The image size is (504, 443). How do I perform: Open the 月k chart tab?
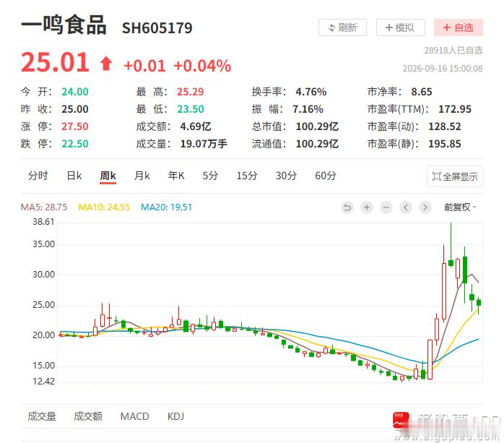pos(142,176)
